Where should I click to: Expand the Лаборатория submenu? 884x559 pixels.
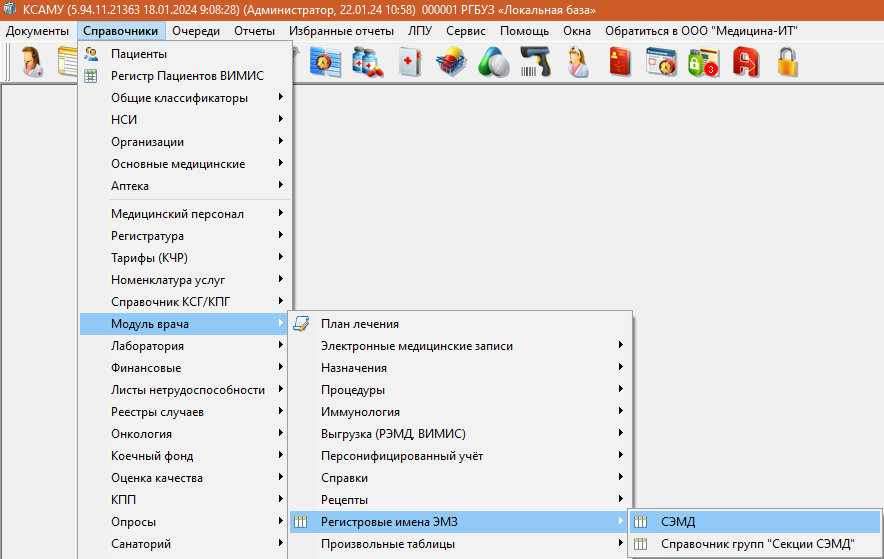pos(147,346)
